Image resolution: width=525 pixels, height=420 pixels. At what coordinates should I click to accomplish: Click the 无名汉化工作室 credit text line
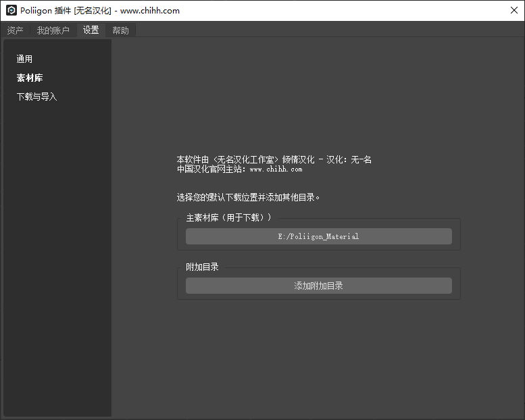point(274,160)
